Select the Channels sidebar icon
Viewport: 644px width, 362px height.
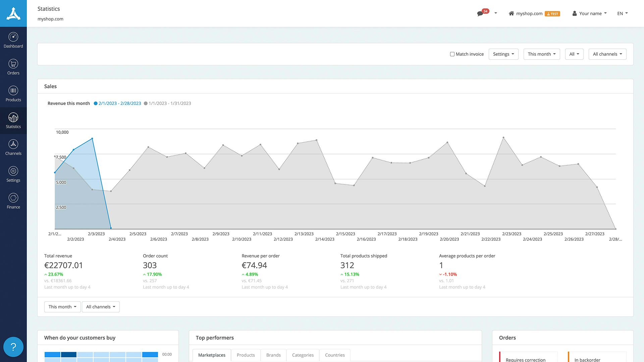13,144
